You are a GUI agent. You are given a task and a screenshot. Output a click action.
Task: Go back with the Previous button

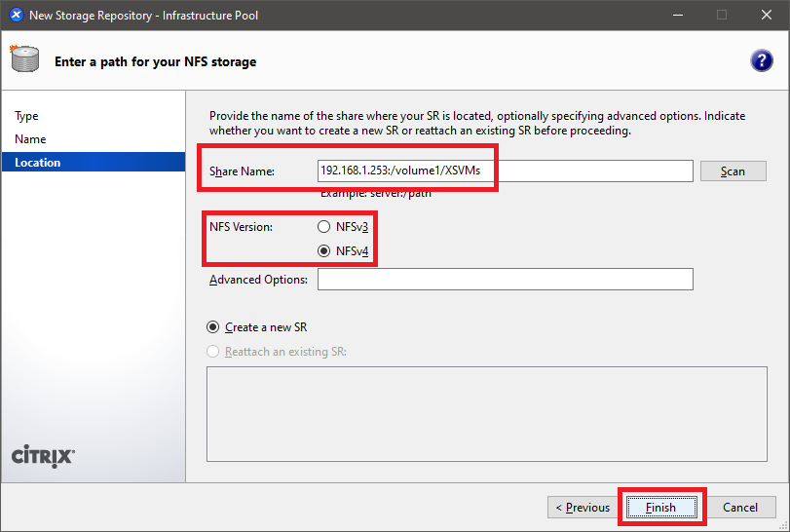pyautogui.click(x=583, y=507)
